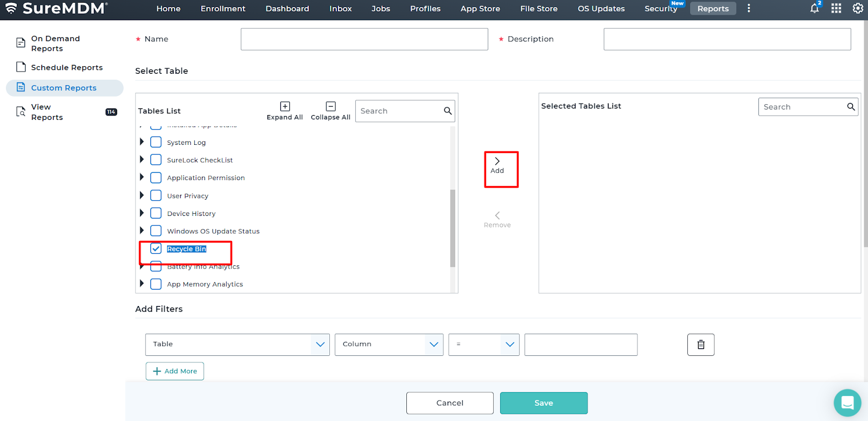Screen dimensions: 868x421
Task: Click the Collapse All minus icon
Action: click(x=330, y=106)
